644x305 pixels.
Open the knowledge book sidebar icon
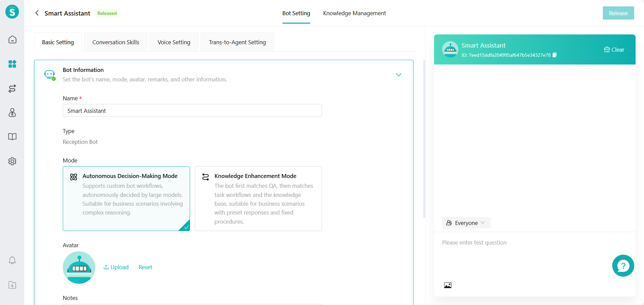point(12,137)
